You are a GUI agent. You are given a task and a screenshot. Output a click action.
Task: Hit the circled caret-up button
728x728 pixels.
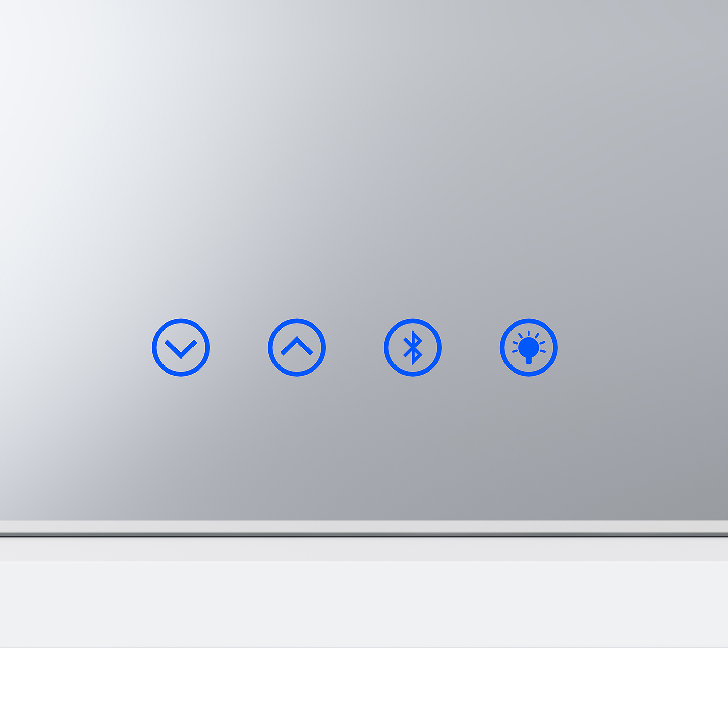tap(297, 347)
